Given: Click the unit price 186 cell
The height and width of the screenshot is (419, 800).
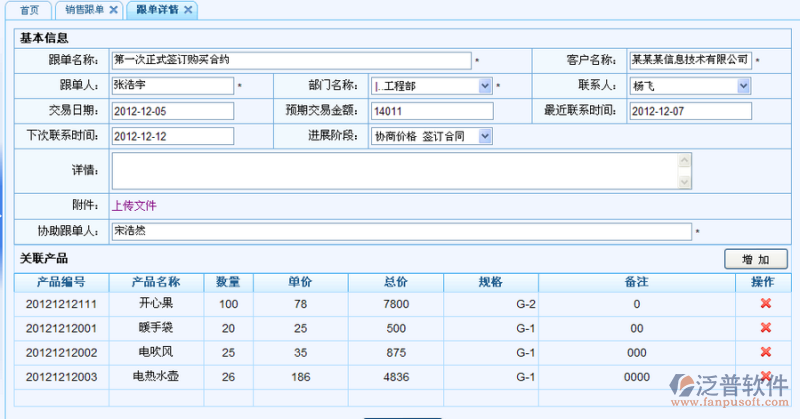Looking at the screenshot, I should click(301, 377).
